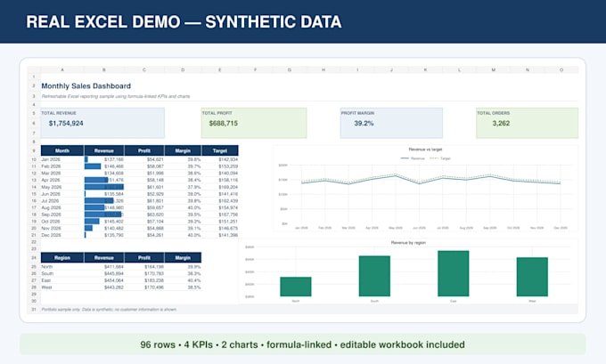This screenshot has width=606, height=364.
Task: Click the 96 rows summary caption strip
Action: coord(303,344)
